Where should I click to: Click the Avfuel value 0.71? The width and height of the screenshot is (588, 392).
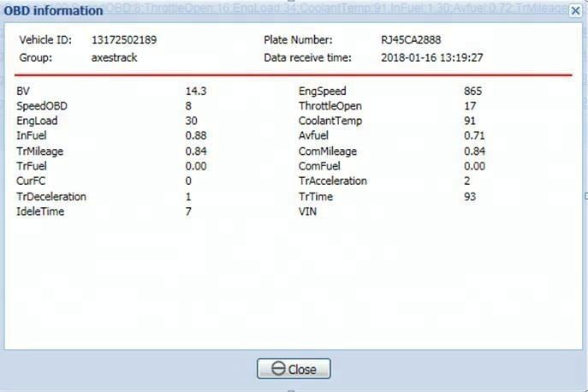[474, 135]
